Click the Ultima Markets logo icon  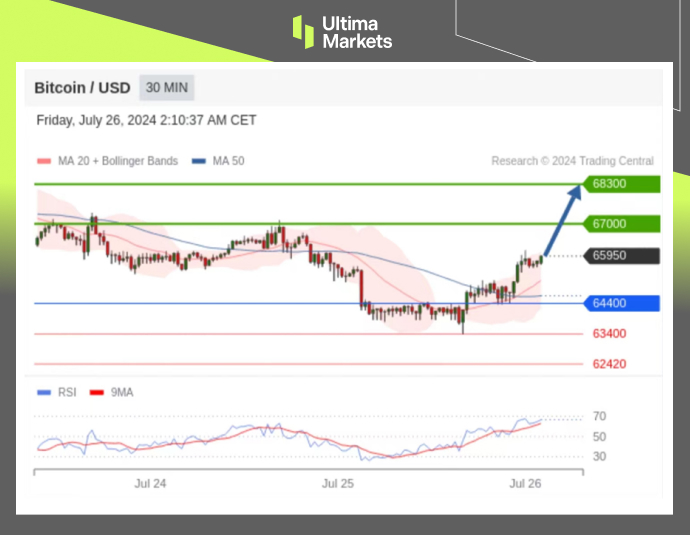[x=303, y=31]
